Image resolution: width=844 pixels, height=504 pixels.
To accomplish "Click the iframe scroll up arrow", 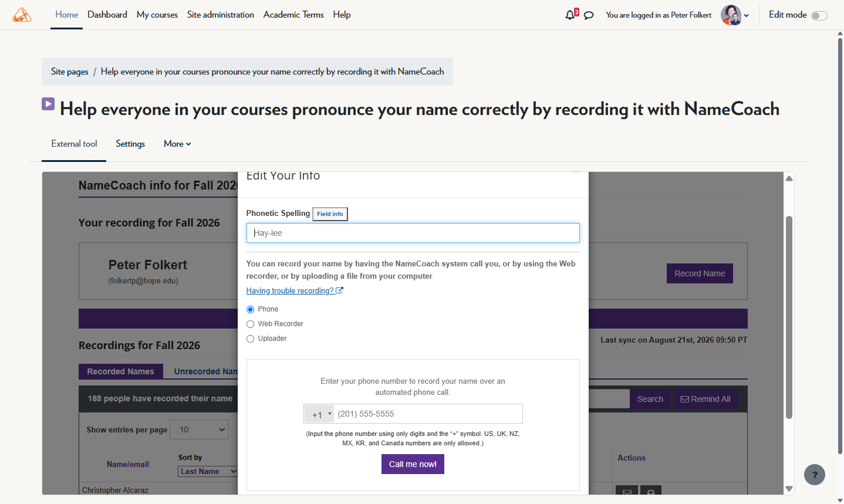I will click(789, 178).
